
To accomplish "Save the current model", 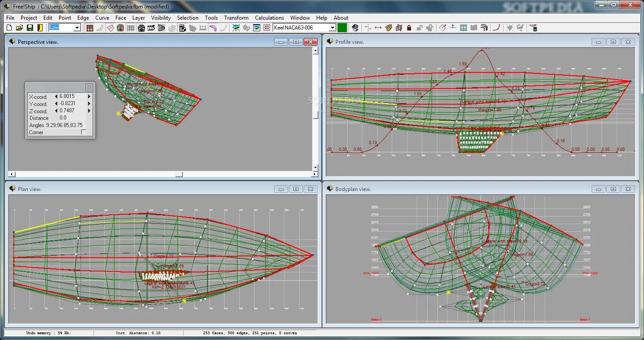I will coord(30,27).
